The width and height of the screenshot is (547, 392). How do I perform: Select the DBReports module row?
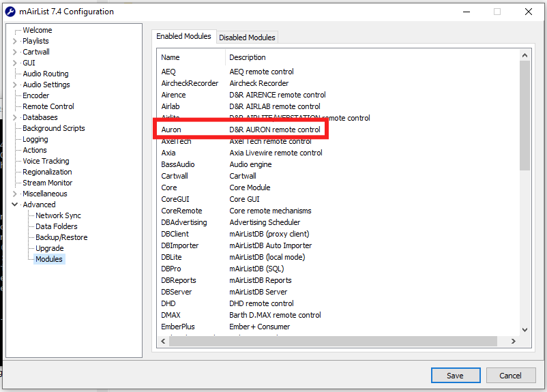(338, 280)
